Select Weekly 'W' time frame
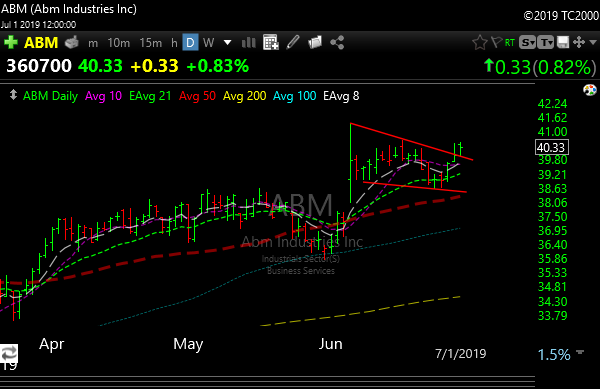Screen dimensions: 600x389 click(x=208, y=42)
